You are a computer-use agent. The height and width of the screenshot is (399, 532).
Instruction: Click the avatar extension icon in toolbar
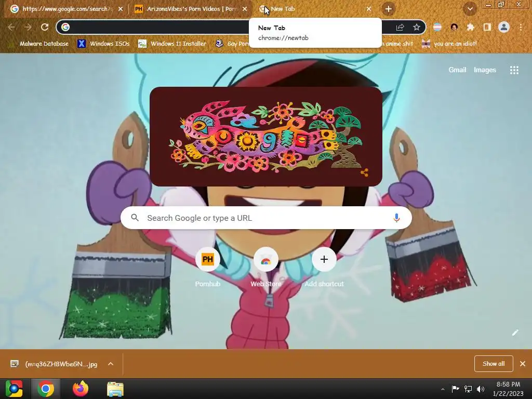(454, 27)
